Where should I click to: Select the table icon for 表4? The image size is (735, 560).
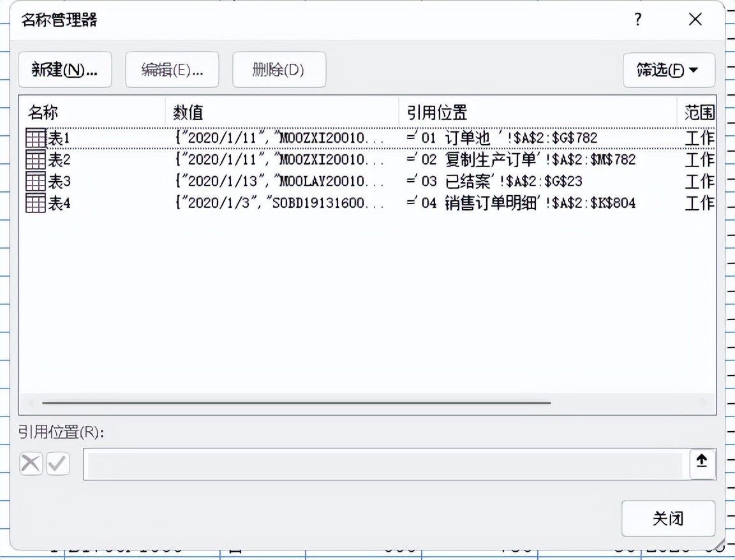36,203
